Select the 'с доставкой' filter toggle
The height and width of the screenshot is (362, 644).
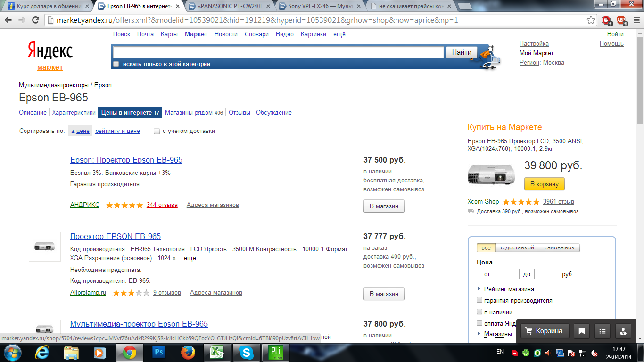(x=517, y=248)
